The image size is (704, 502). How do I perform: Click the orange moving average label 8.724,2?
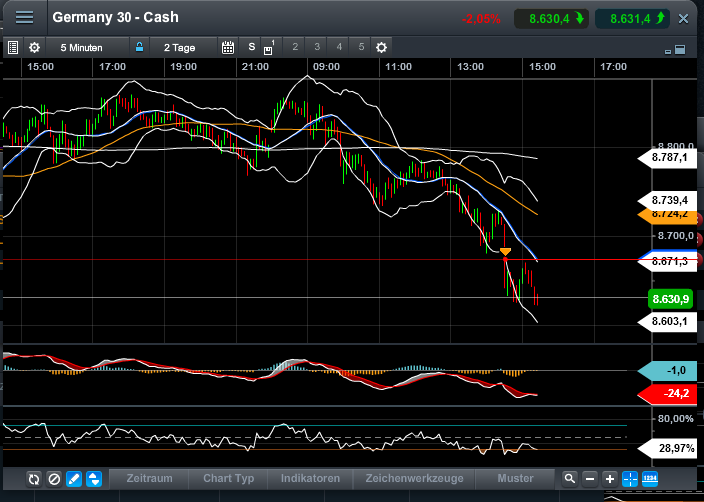click(668, 216)
